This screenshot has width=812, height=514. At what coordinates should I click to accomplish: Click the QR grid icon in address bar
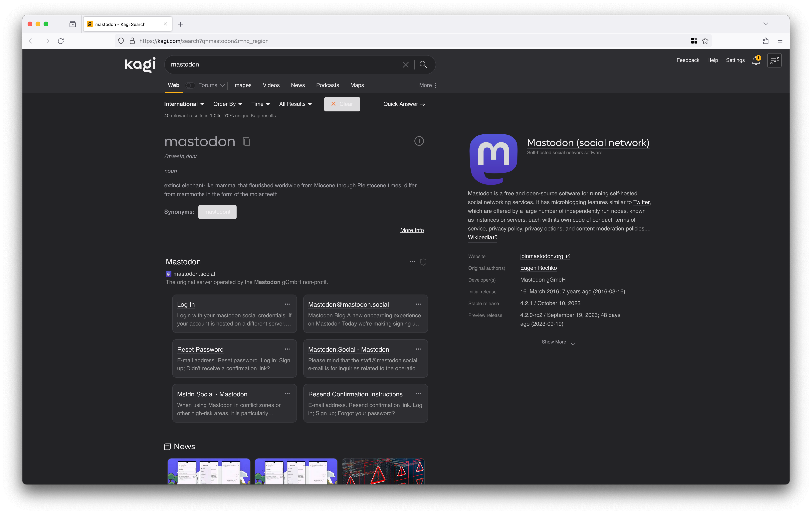pos(694,41)
